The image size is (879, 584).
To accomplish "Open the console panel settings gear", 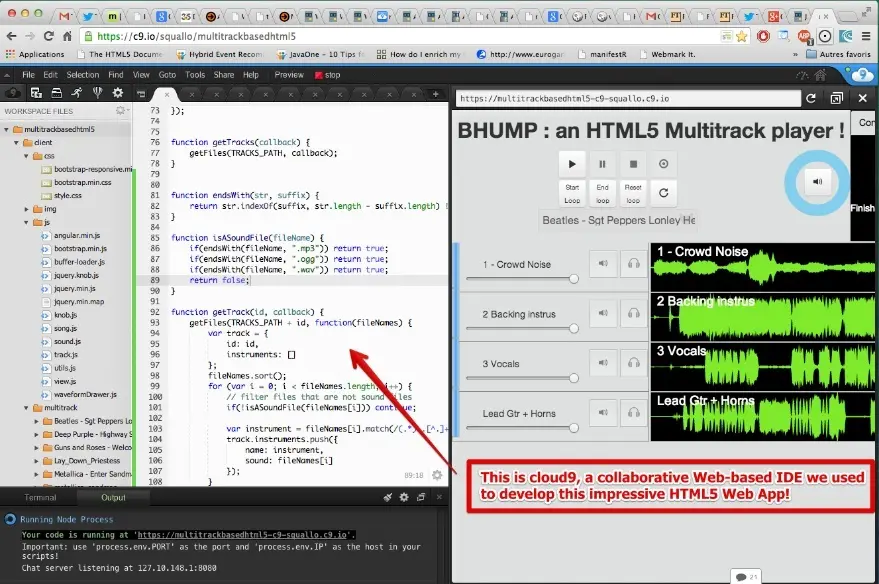I will pyautogui.click(x=404, y=497).
